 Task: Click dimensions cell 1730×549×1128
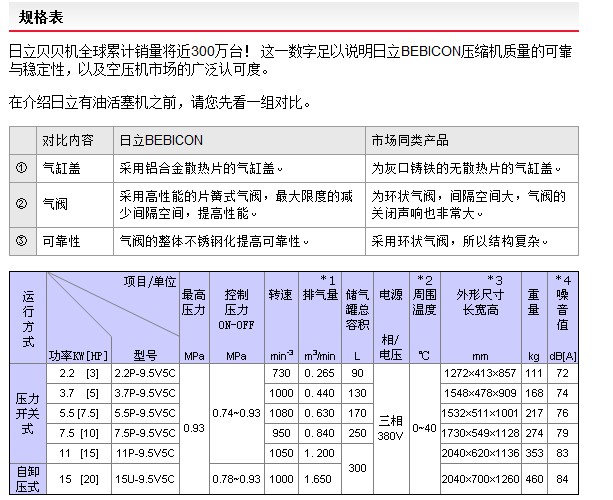[481, 433]
